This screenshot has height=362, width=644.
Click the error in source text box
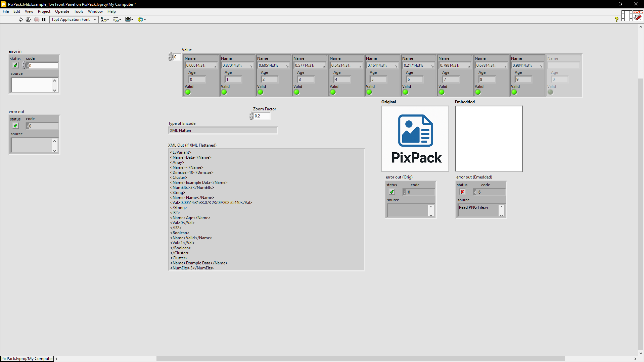32,85
